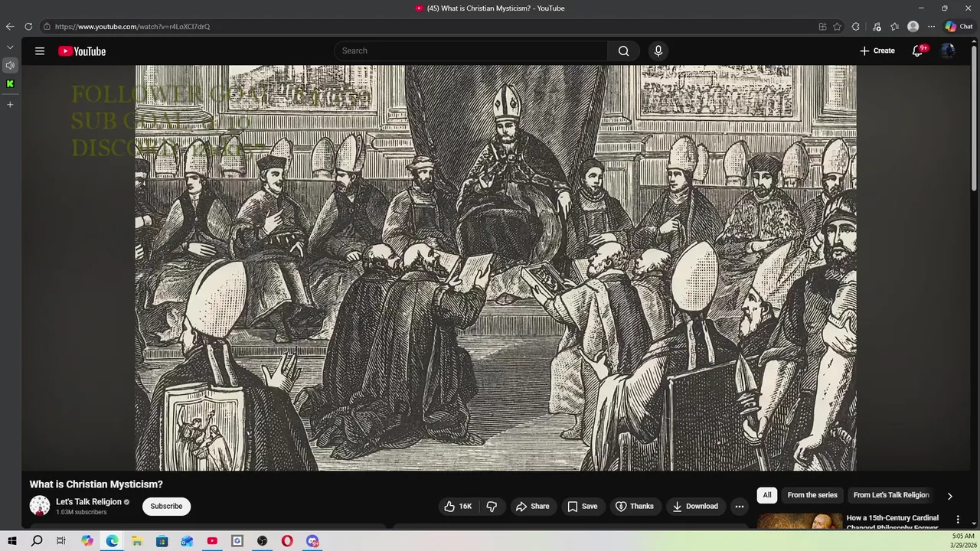Open Let's Talk Religion channel name link

point(89,502)
